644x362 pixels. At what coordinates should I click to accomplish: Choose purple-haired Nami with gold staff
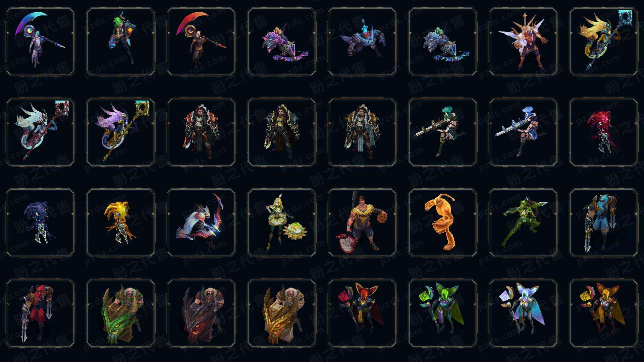click(121, 132)
